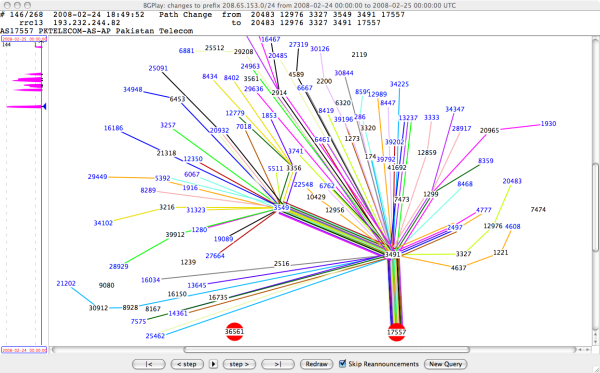Go back one event with < step
Screen dimensions: 600x373
(187, 364)
